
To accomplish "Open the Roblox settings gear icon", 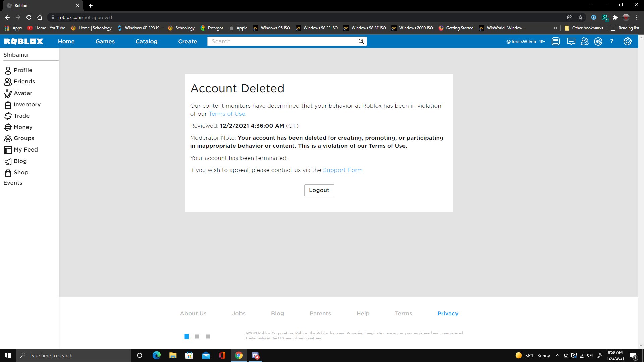I will [x=627, y=41].
